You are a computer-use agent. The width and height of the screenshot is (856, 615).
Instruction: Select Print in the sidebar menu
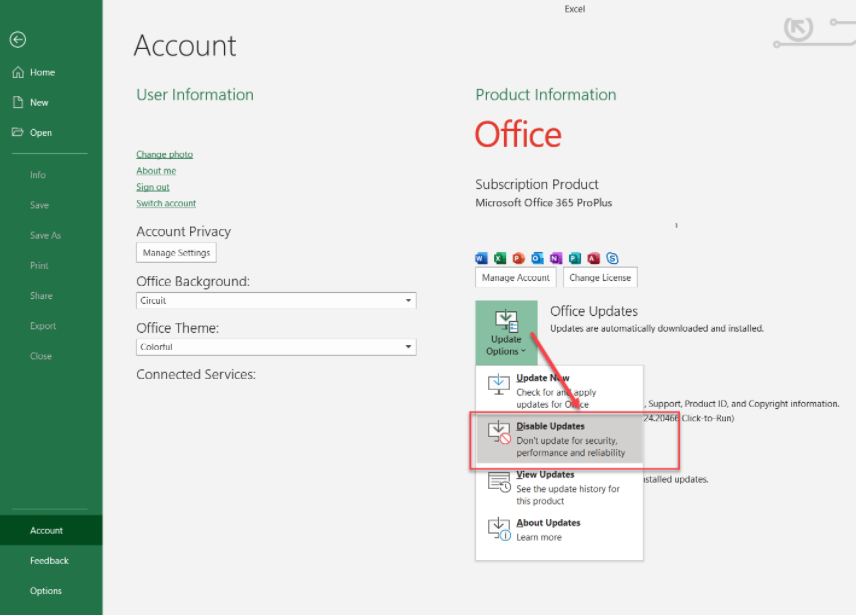(39, 265)
